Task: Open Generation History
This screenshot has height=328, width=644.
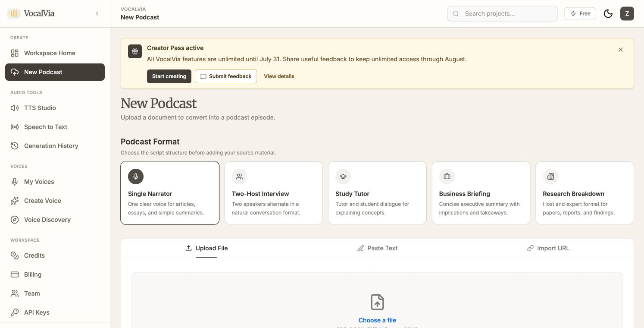Action: tap(55, 146)
